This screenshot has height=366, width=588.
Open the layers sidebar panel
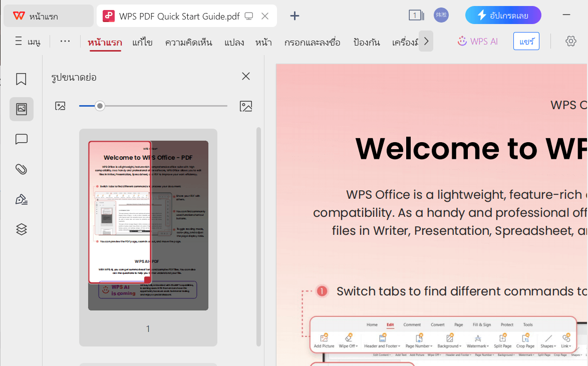pos(22,229)
